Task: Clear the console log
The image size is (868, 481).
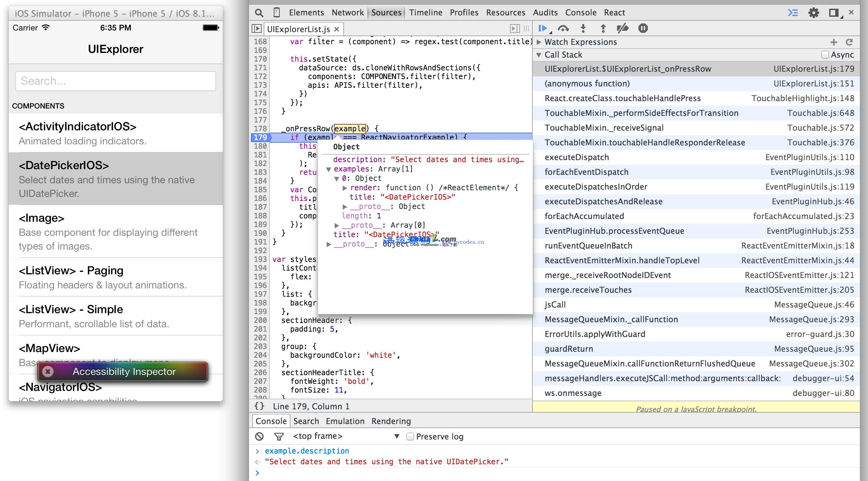Action: pos(259,436)
